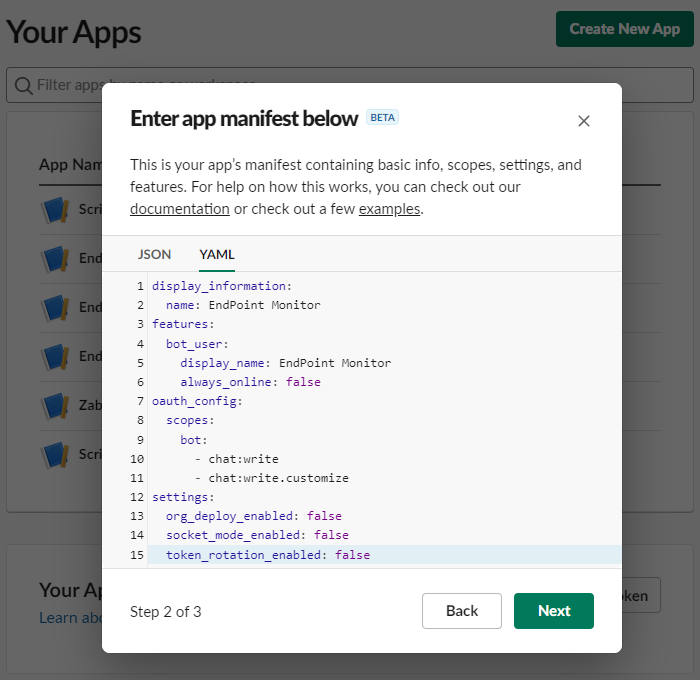Click 'org_deploy_enabled: false' line
The height and width of the screenshot is (680, 700).
tap(254, 516)
